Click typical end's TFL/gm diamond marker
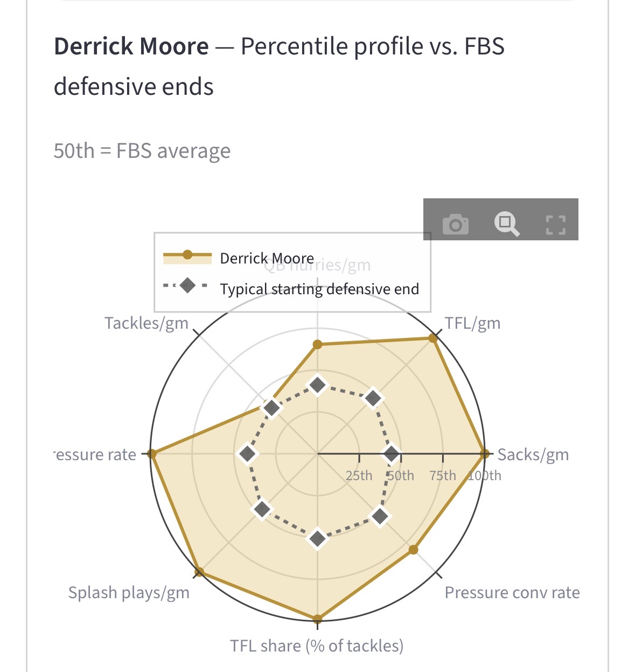The height and width of the screenshot is (672, 635). [373, 398]
